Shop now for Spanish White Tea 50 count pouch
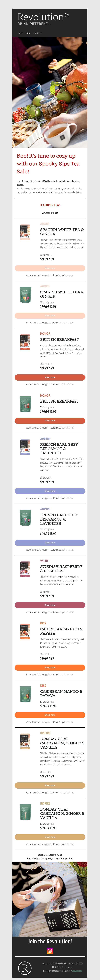This screenshot has height=980, width=100. click(50, 315)
